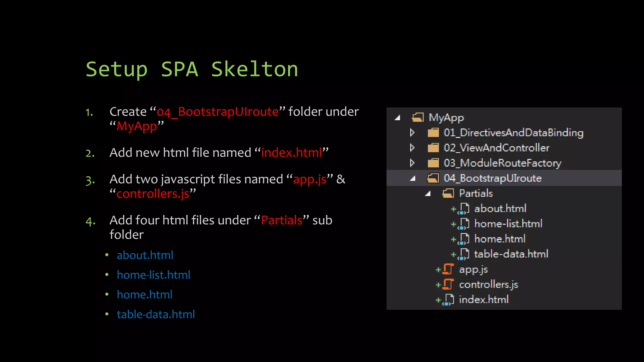Collapse the MyApp root node arrow
Screen dimensions: 644x362
click(398, 118)
